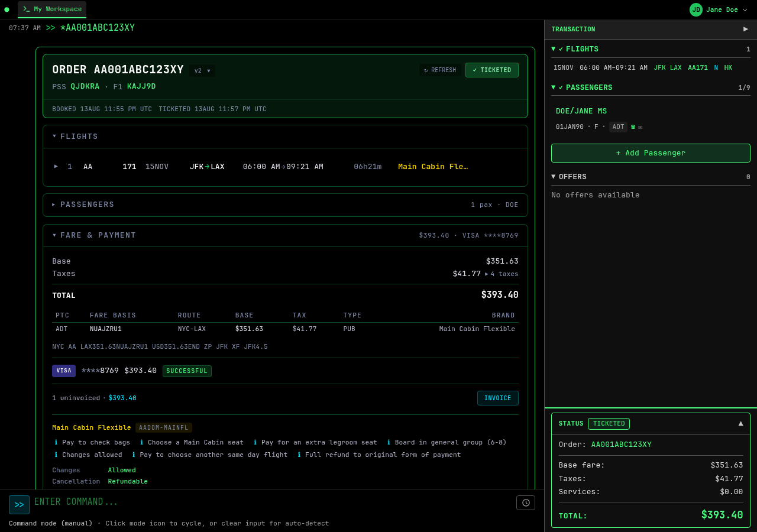Click the VISA card badge
Viewport: 757px width, 532px height.
[x=64, y=371]
